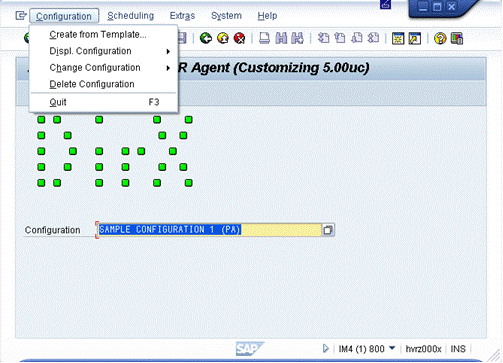
Task: Open the system info dropdown in status bar
Action: 392,348
